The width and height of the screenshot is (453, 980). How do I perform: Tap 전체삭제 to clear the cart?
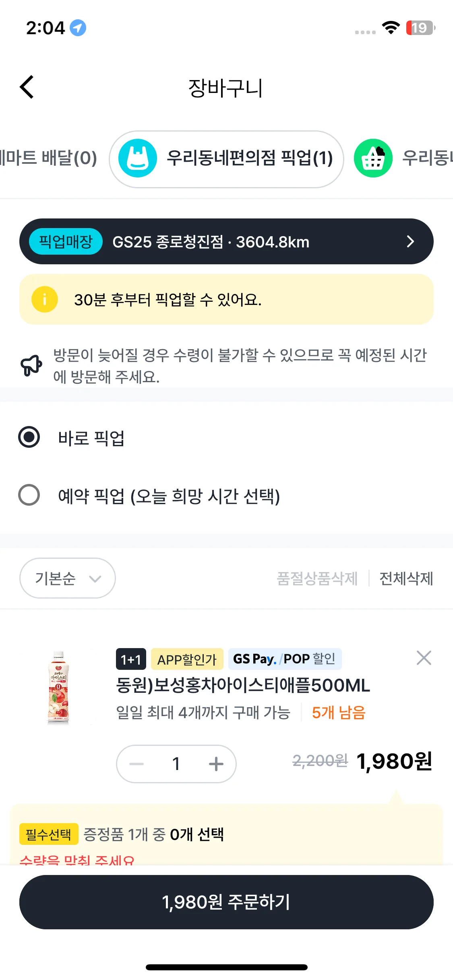[x=406, y=579]
